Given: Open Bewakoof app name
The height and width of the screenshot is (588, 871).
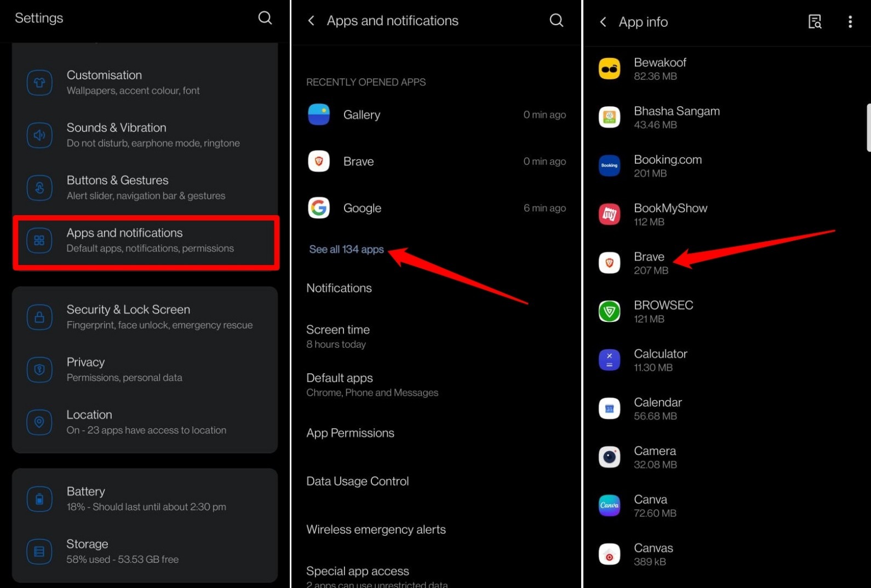Looking at the screenshot, I should click(660, 62).
